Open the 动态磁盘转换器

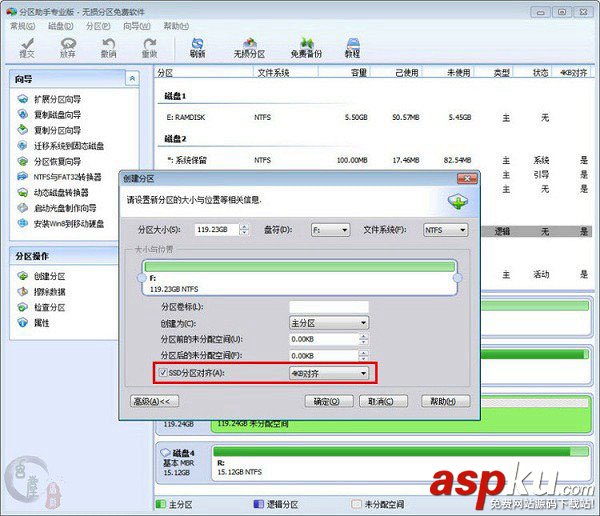pos(53,193)
